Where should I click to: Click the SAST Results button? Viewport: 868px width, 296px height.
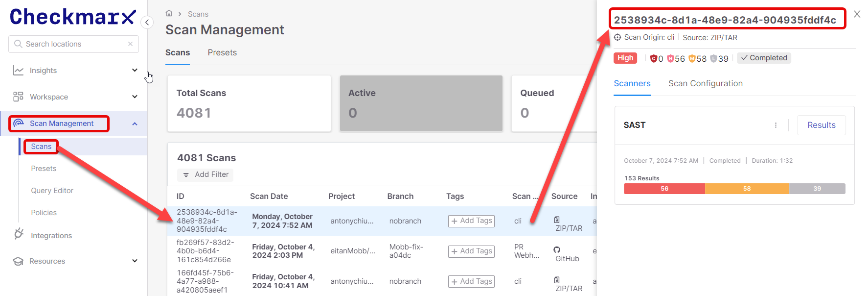pos(821,125)
